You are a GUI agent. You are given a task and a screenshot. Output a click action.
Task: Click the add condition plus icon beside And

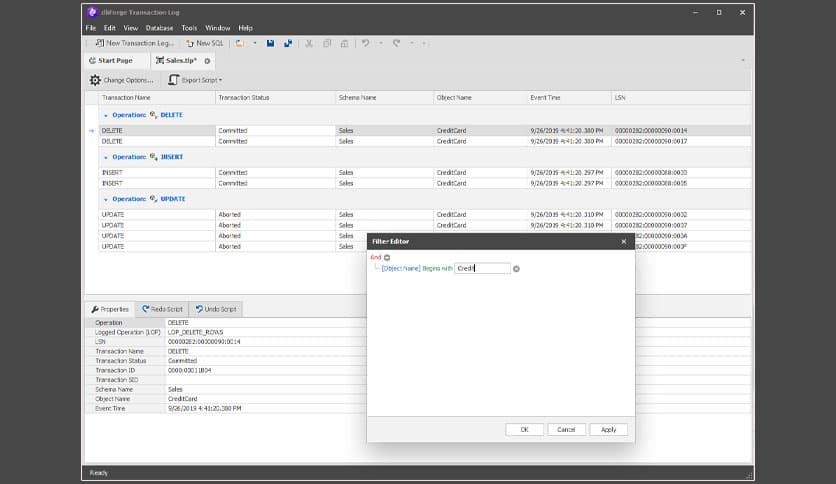click(387, 257)
